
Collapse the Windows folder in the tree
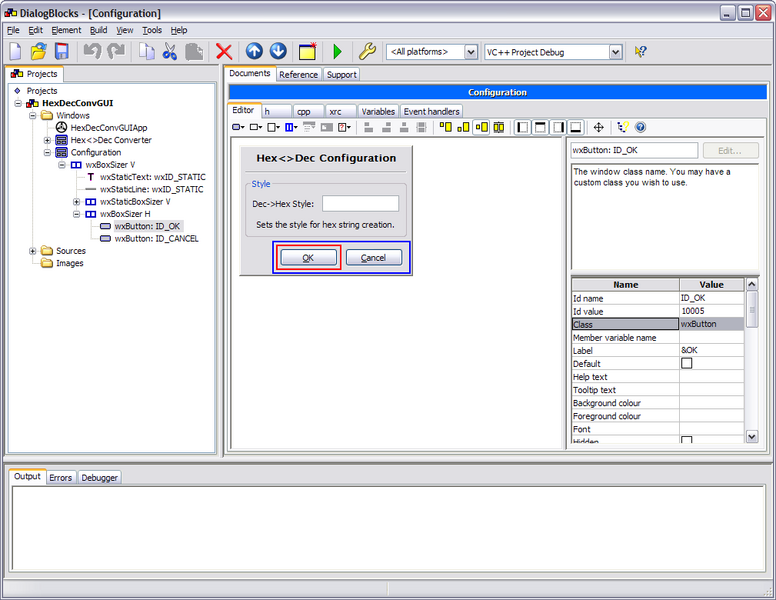[x=33, y=116]
